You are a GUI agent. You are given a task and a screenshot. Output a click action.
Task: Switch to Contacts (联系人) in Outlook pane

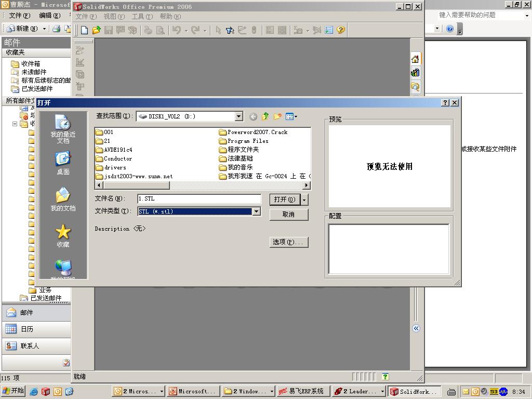point(36,345)
